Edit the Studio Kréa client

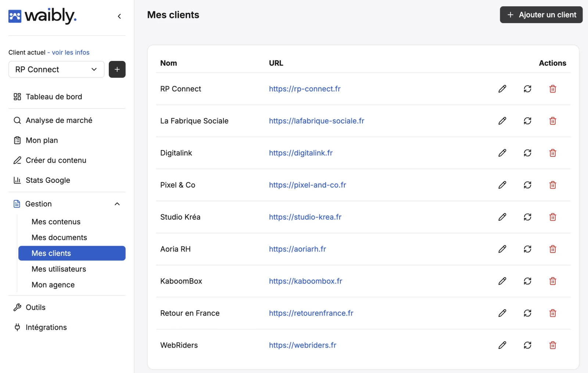[502, 217]
